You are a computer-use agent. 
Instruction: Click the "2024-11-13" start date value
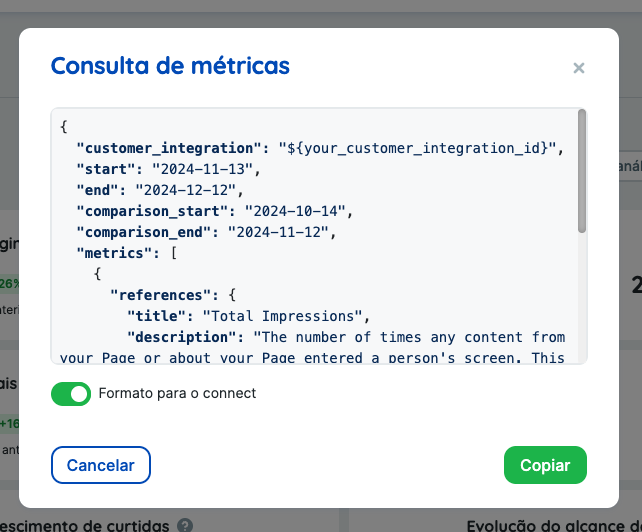[x=203, y=169]
